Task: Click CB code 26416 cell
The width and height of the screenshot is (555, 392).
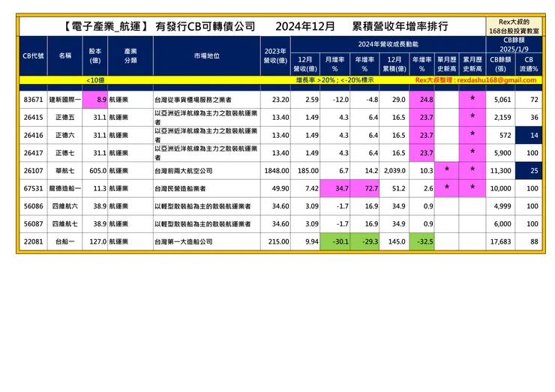Action: click(x=33, y=135)
